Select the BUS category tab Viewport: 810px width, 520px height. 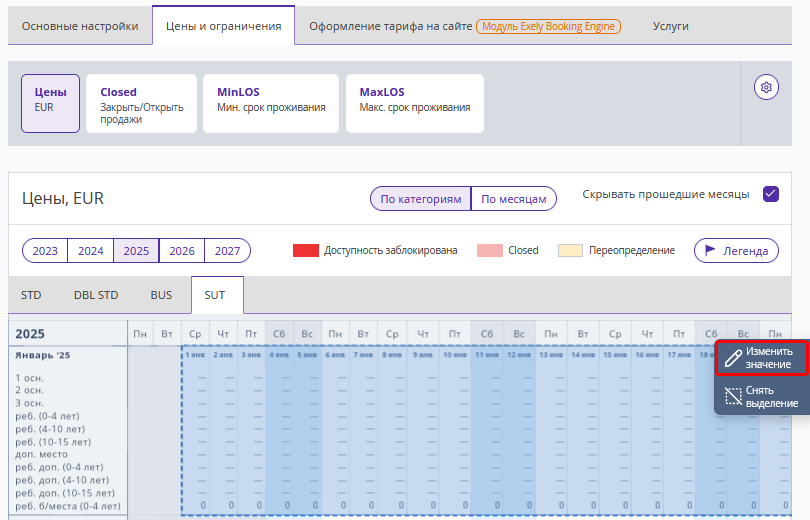[x=161, y=295]
